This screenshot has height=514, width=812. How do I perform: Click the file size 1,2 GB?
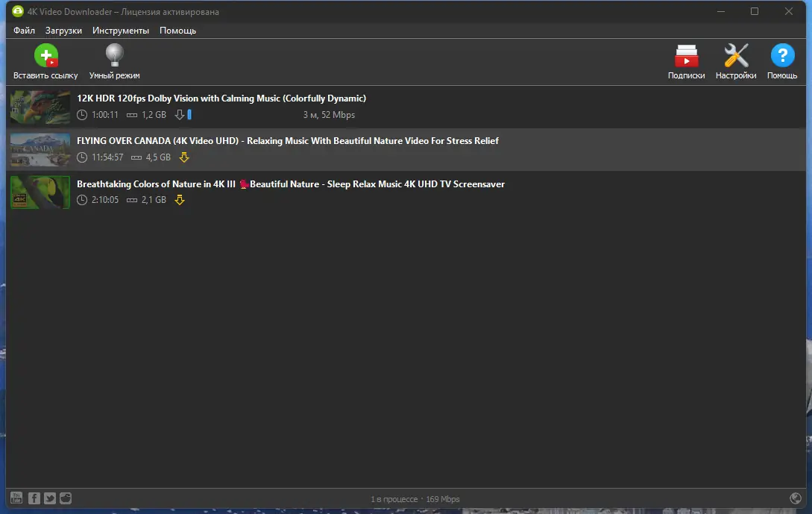coord(154,115)
